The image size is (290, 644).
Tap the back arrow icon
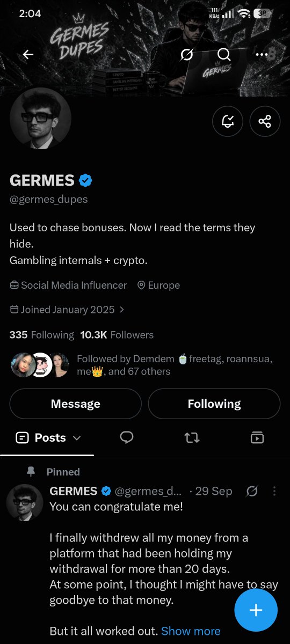pyautogui.click(x=28, y=54)
